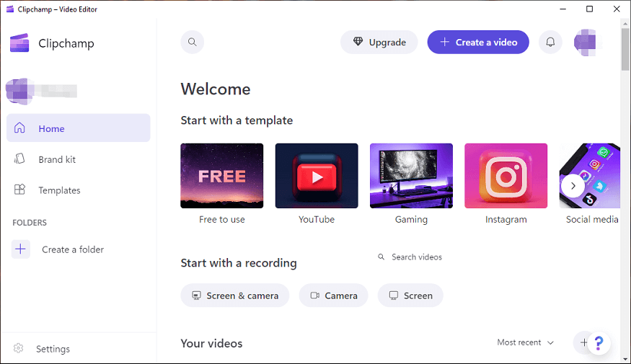Viewport: 631px width, 364px height.
Task: Start a Screen recording
Action: click(x=410, y=296)
